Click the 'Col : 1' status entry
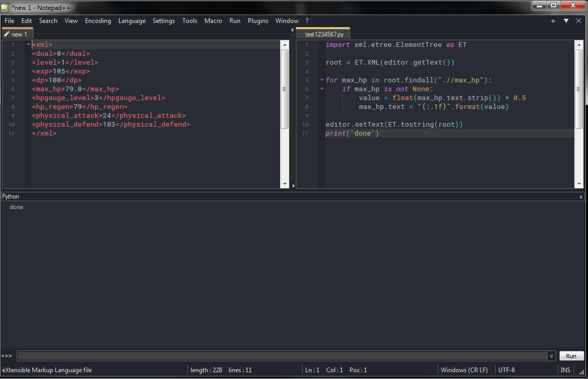The width and height of the screenshot is (588, 379). tap(334, 370)
